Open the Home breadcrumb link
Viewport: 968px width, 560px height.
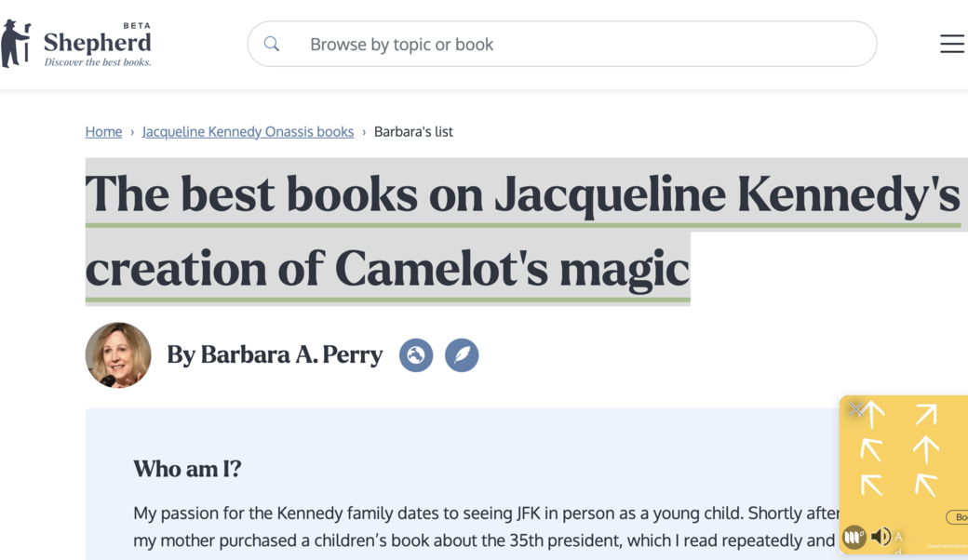(x=103, y=131)
